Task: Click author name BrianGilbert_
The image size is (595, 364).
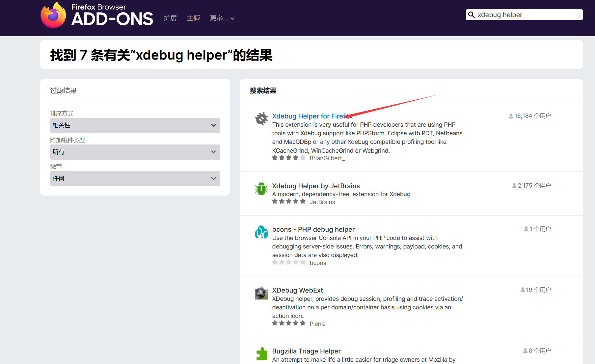Action: click(327, 158)
